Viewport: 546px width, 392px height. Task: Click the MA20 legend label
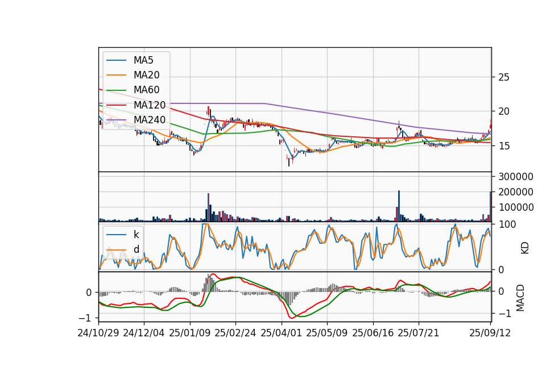coord(146,75)
